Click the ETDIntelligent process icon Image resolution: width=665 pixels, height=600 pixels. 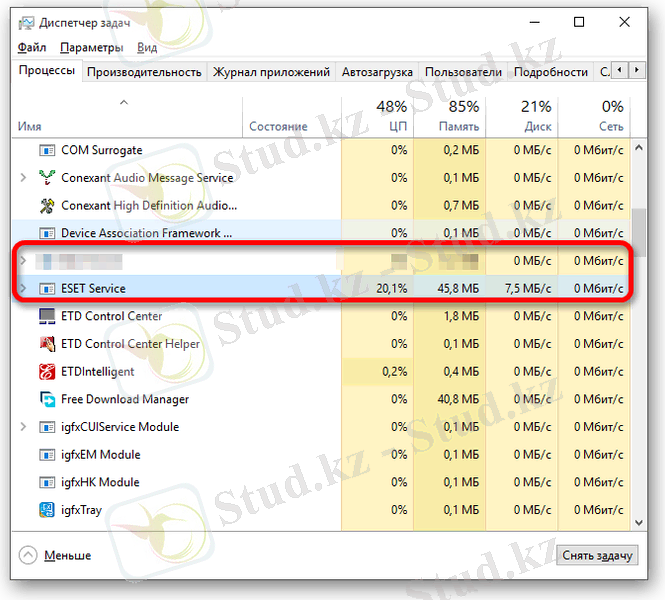pyautogui.click(x=47, y=372)
